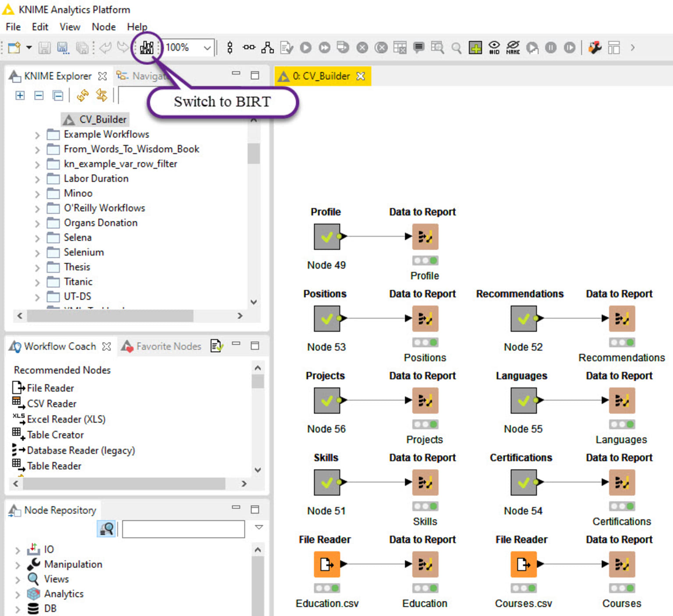The image size is (673, 616).
Task: Click the vertical node alignment icon
Action: pyautogui.click(x=230, y=47)
